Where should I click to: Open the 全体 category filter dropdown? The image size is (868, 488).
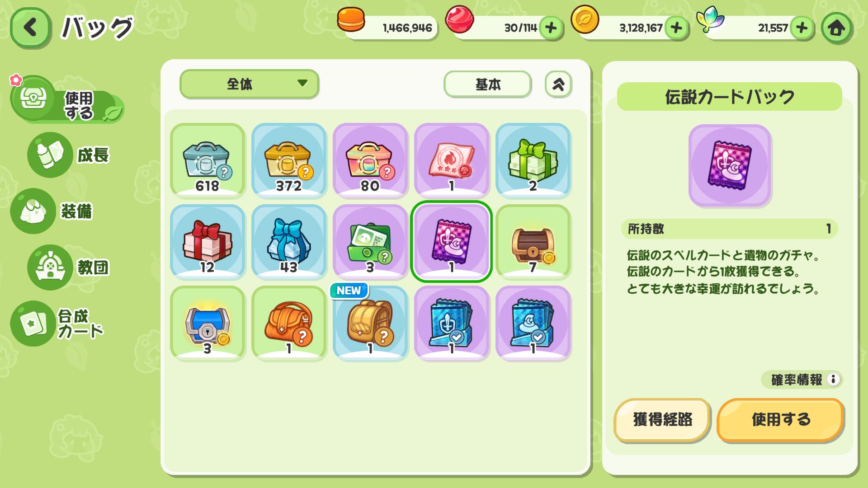[x=249, y=84]
